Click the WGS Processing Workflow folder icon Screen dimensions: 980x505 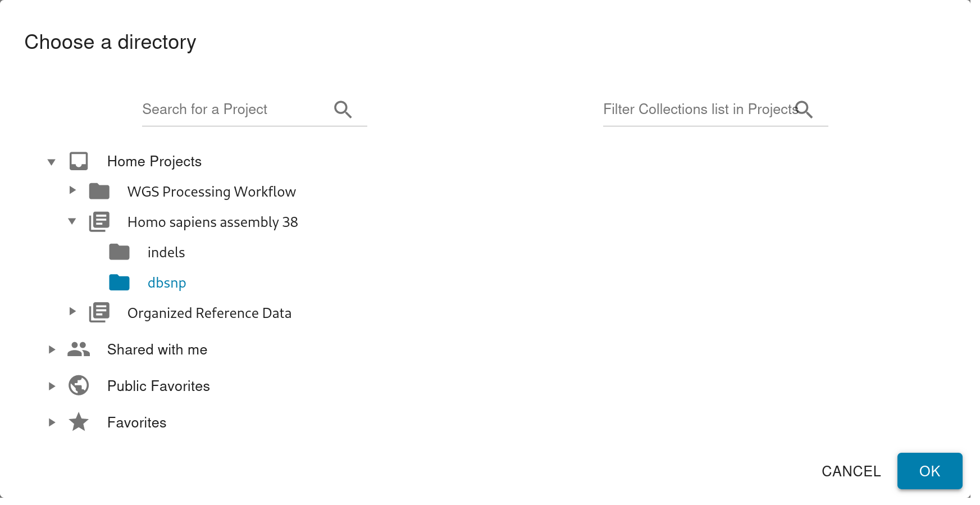point(99,192)
